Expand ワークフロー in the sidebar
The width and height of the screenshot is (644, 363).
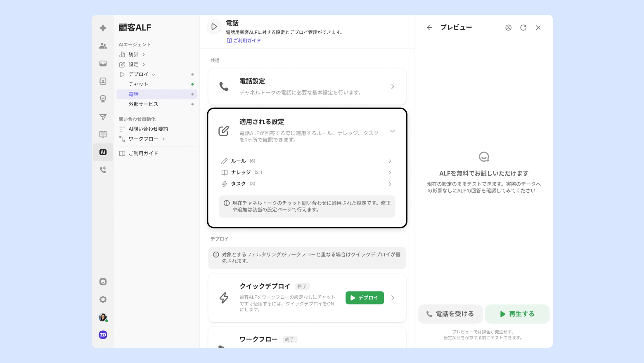[x=163, y=139]
